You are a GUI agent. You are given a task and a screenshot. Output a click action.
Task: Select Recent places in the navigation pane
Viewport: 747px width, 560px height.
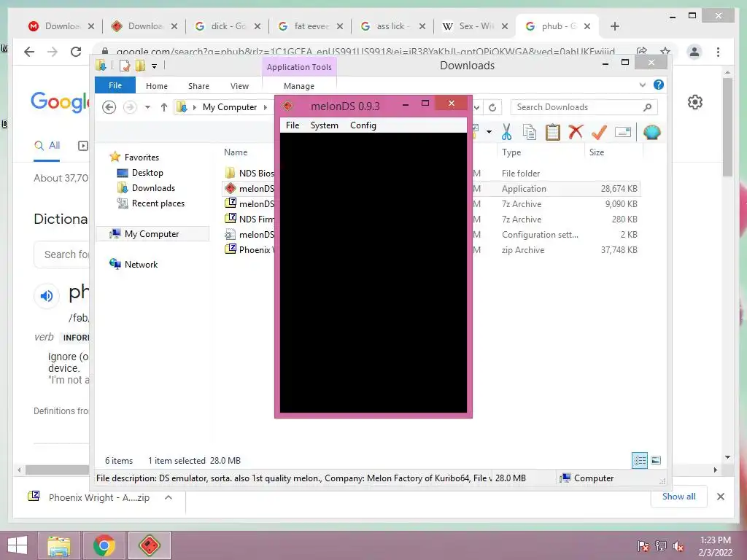(x=158, y=203)
